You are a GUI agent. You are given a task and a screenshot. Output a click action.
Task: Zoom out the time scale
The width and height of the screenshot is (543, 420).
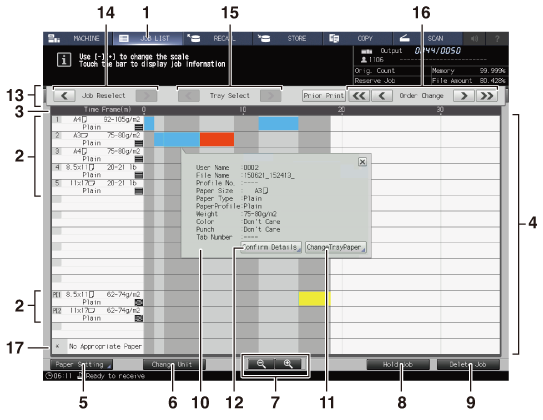[261, 364]
